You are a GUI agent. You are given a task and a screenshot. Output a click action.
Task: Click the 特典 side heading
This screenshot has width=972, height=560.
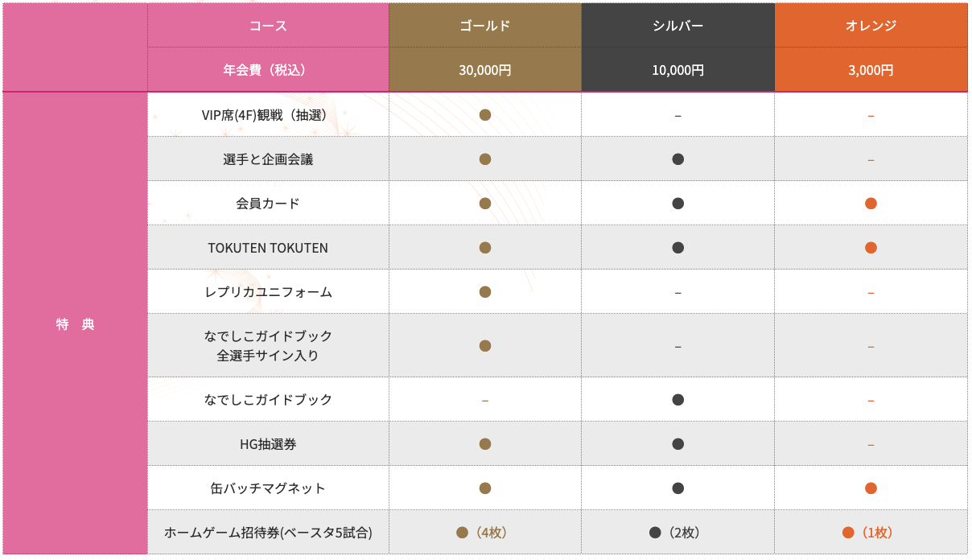point(76,324)
